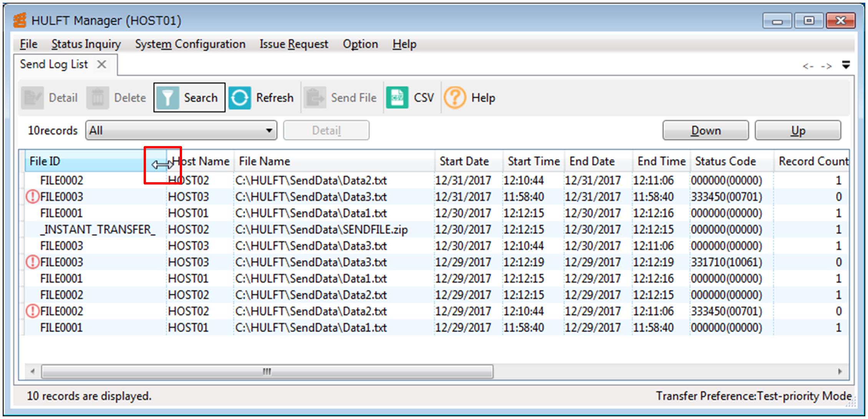This screenshot has width=868, height=419.
Task: Sort by Status Code column header
Action: point(732,161)
